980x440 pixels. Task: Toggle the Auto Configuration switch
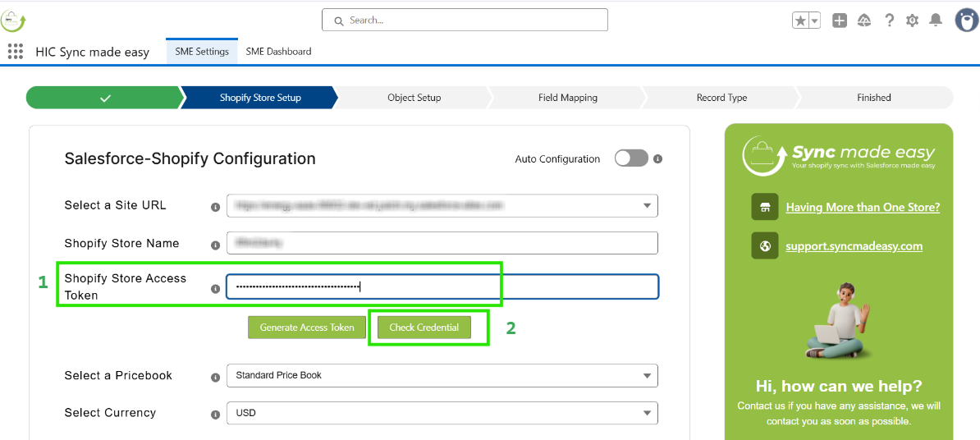[631, 158]
